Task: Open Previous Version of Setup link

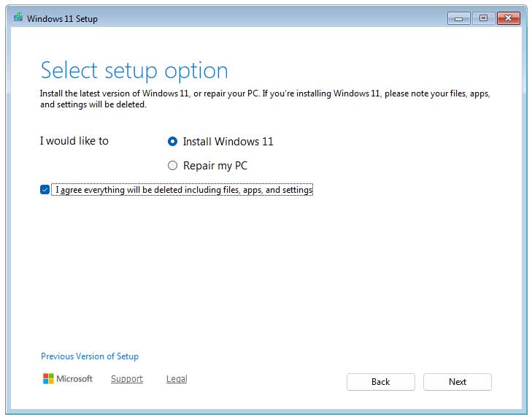Action: pos(90,356)
